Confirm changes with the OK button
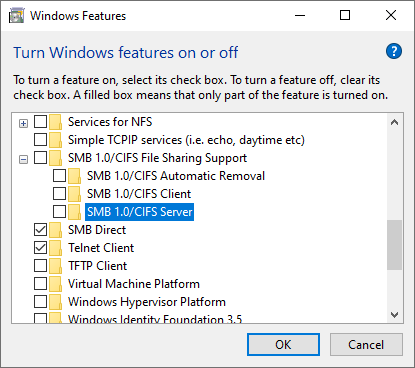This screenshot has height=368, width=415. [283, 344]
